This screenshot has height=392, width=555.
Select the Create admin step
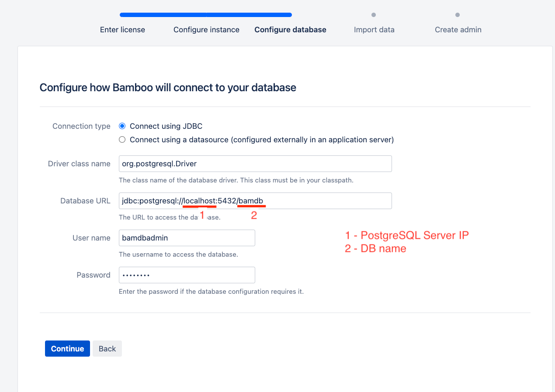coord(458,30)
